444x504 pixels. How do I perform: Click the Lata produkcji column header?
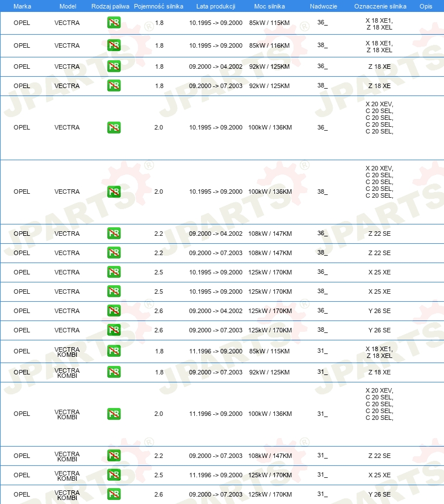click(216, 6)
